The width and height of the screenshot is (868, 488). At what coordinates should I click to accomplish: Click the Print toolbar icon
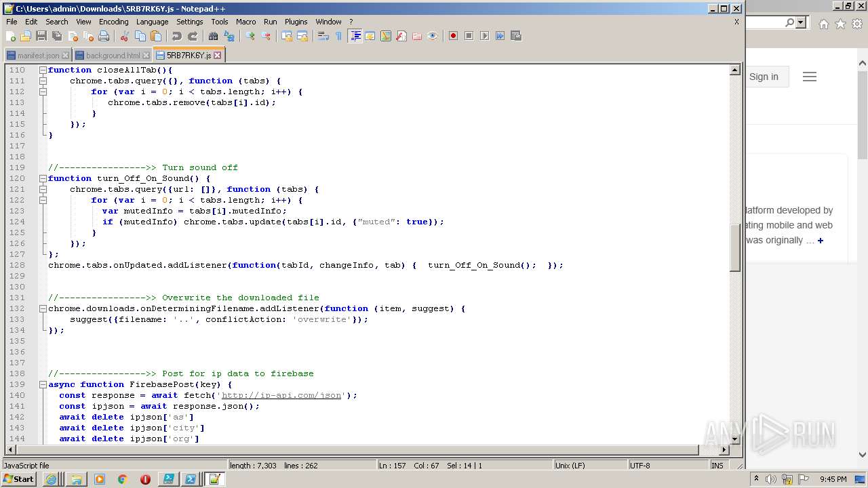pyautogui.click(x=104, y=36)
